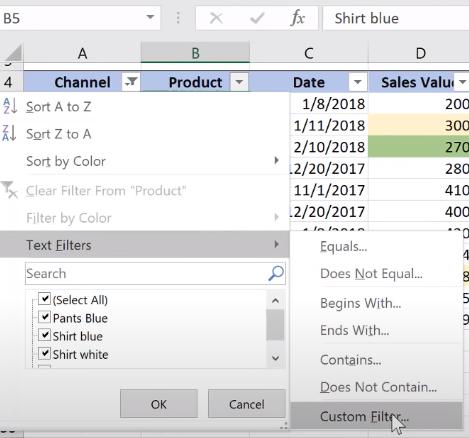
Task: Choose Ends With... filter option
Action: pyautogui.click(x=377, y=330)
